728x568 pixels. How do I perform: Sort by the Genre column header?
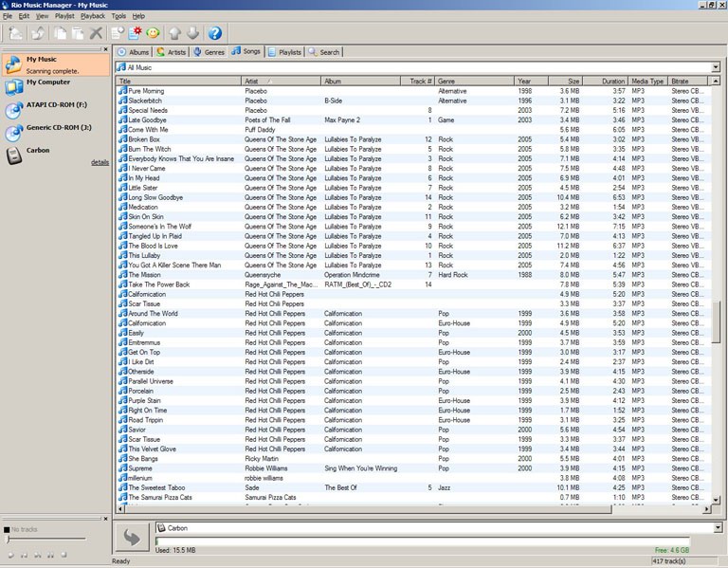(x=474, y=81)
